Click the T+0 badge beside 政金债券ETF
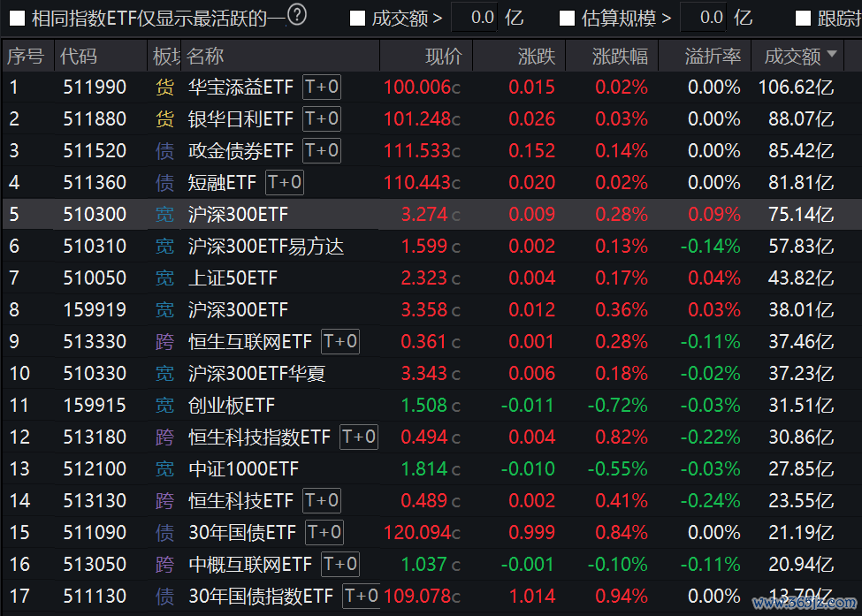This screenshot has height=616, width=862. (322, 150)
